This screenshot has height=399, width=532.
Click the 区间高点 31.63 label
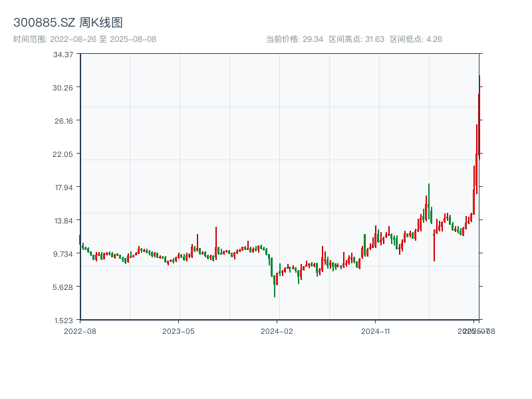(x=356, y=39)
